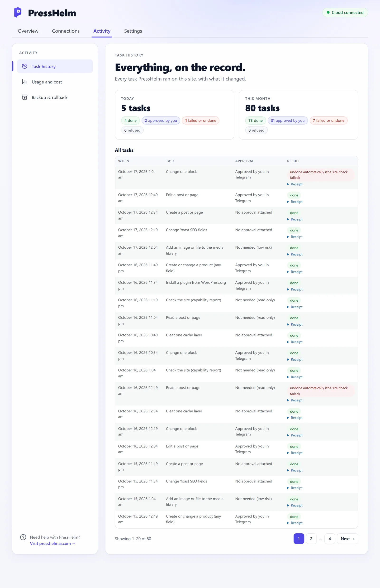
Task: Click '7 failed or undone' pill
Action: tap(328, 120)
